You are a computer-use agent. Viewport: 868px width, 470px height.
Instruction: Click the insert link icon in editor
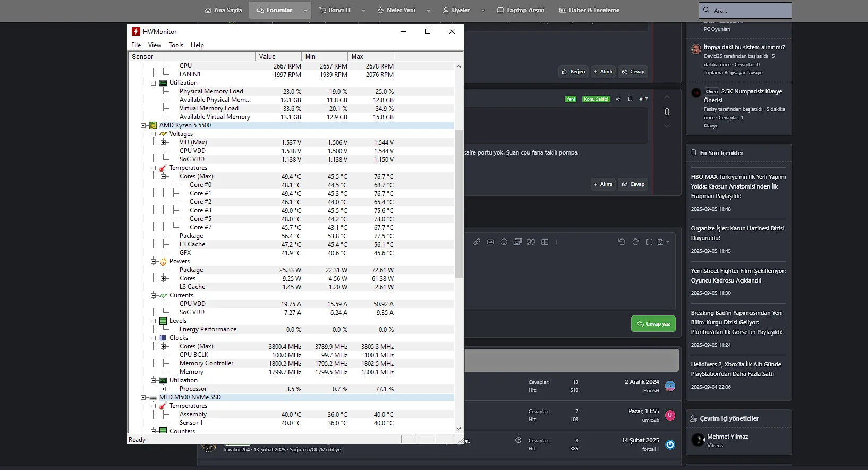[476, 242]
